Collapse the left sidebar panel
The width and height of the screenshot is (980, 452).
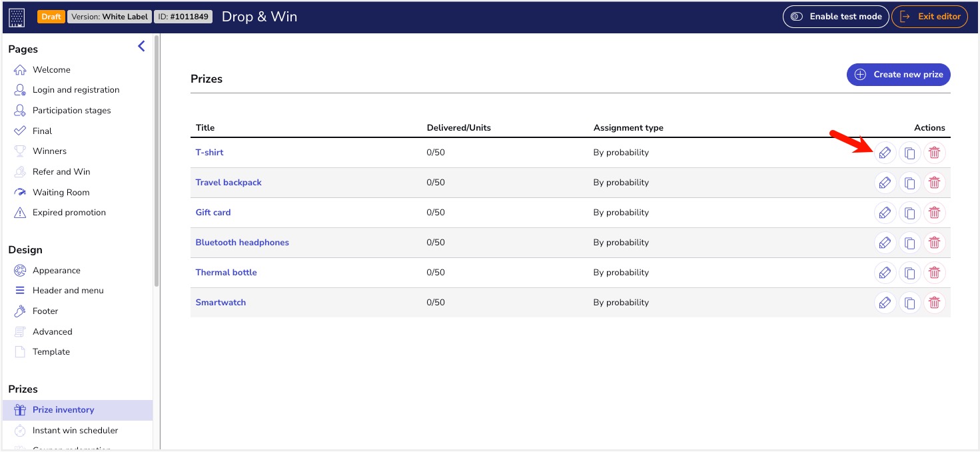click(141, 46)
